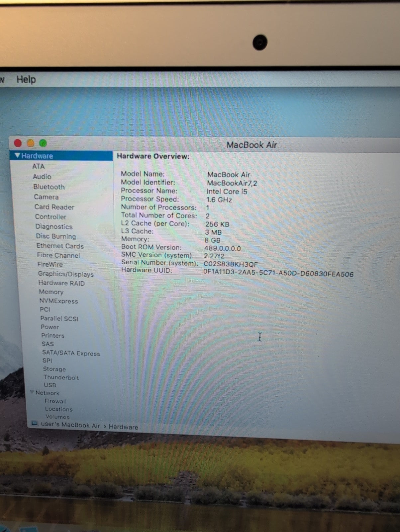
Task: Click the 256 KB L2 cache value
Action: click(x=217, y=224)
